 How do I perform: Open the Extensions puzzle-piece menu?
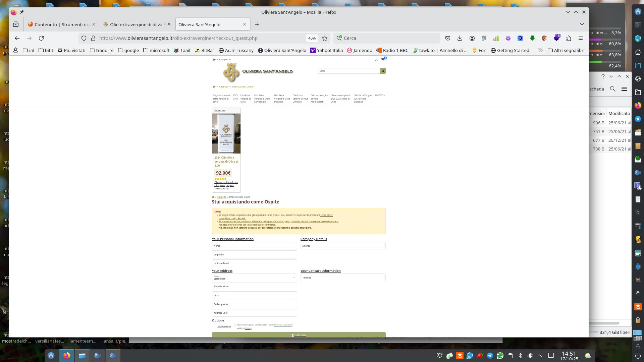click(x=569, y=38)
